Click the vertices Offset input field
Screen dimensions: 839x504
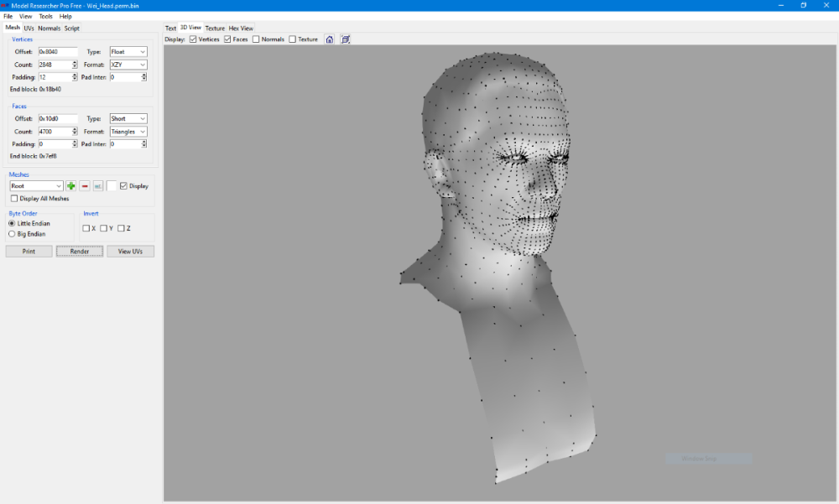tap(57, 52)
